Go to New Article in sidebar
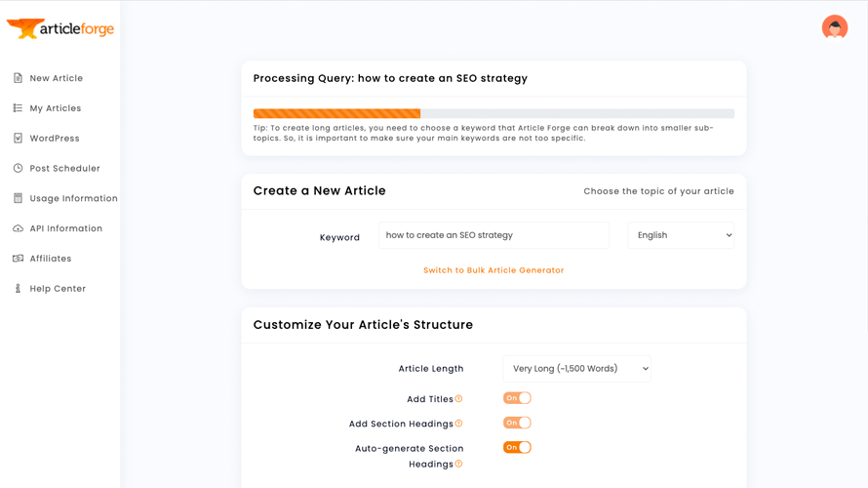 click(56, 78)
